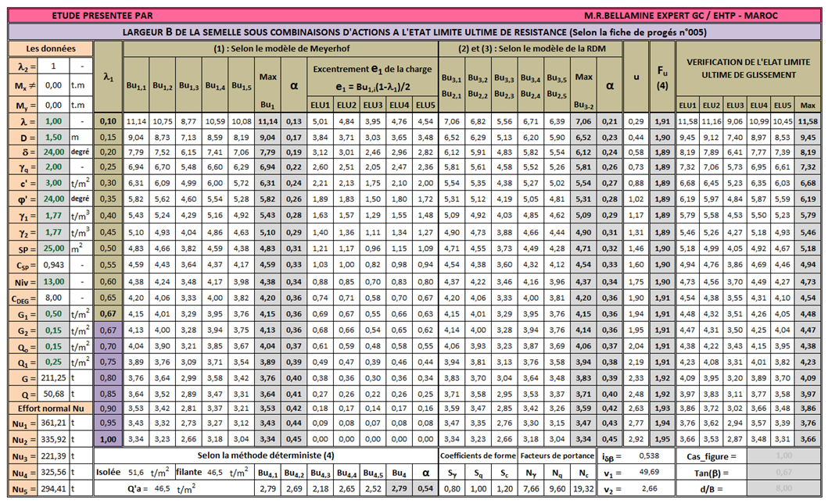
Task: Click the 'd/B =' label
Action: 712,488
